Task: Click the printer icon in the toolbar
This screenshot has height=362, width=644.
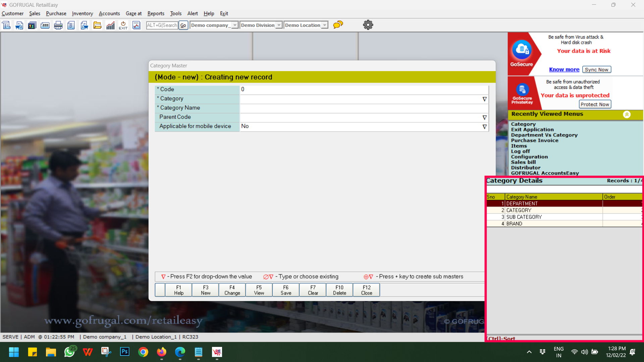Action: [x=58, y=25]
